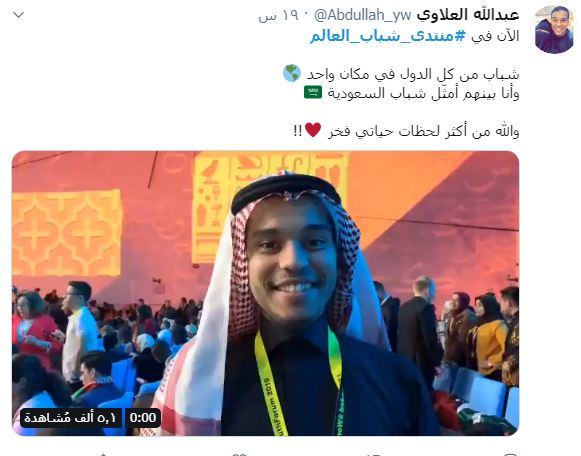The width and height of the screenshot is (581, 456).
Task: Click the retweet icon below the video
Action: (x=374, y=454)
